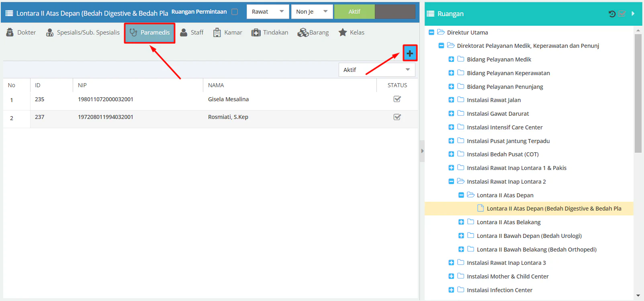
Task: Click the Ruangan scrollbar up arrow
Action: [x=638, y=30]
